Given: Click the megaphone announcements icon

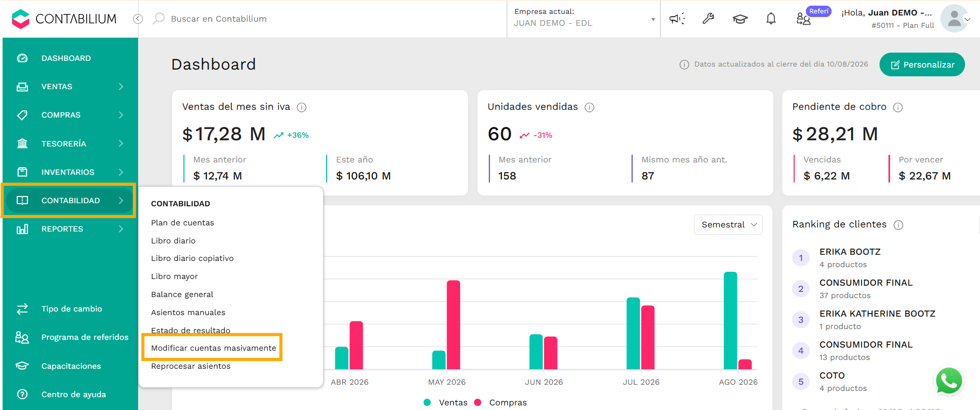Looking at the screenshot, I should click(677, 19).
